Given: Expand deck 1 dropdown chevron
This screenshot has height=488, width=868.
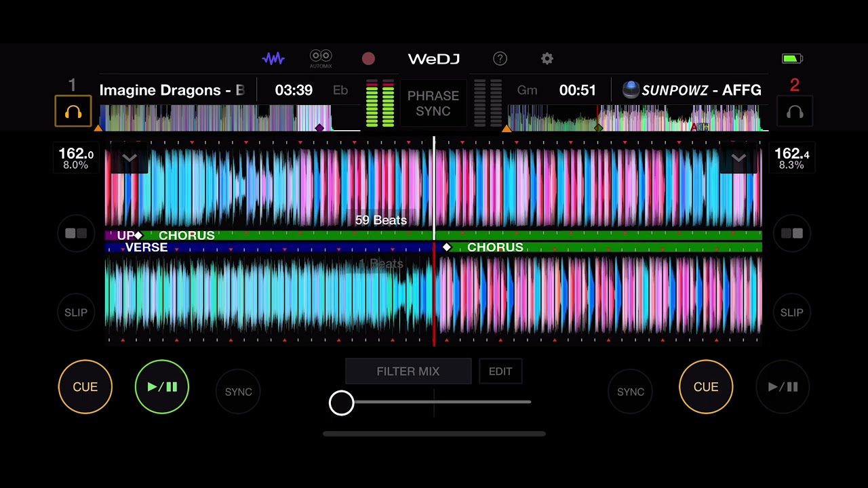Looking at the screenshot, I should 130,159.
